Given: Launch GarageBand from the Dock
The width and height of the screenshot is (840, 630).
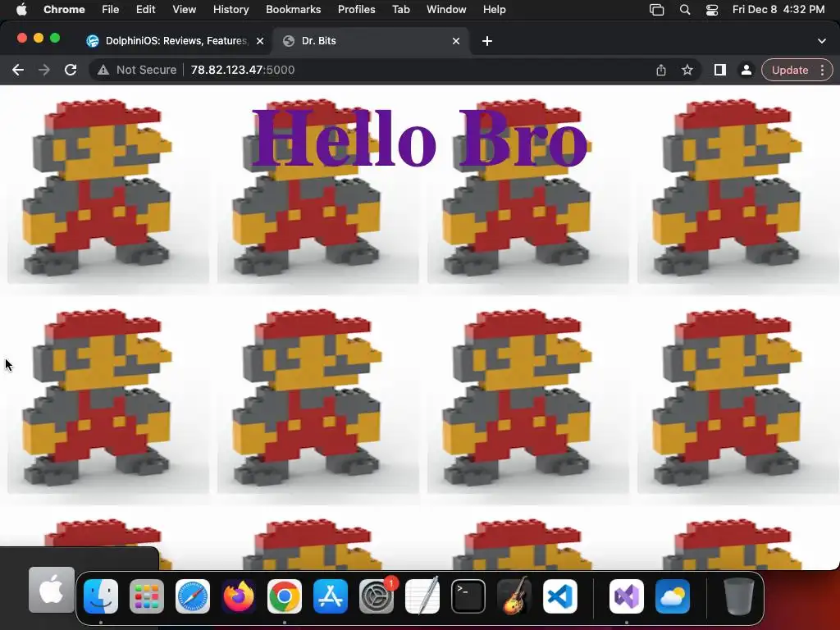Looking at the screenshot, I should coord(514,596).
